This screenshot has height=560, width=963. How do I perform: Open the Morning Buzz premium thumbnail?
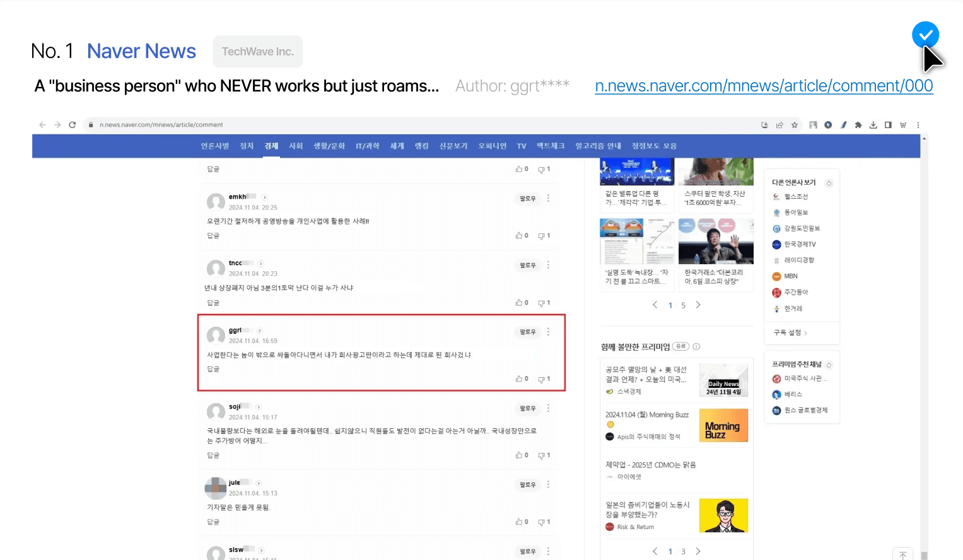click(x=723, y=425)
